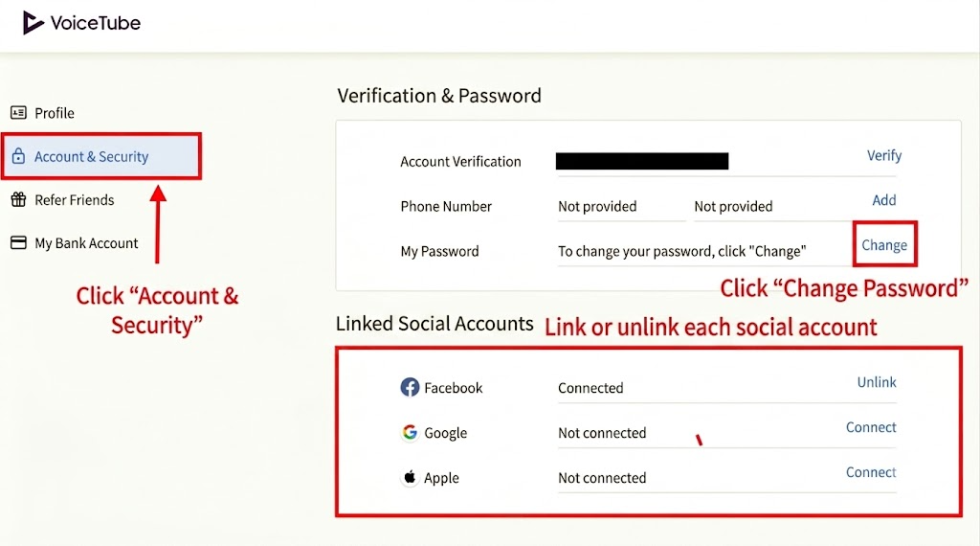
Task: Unlink the Facebook account
Action: 877,382
